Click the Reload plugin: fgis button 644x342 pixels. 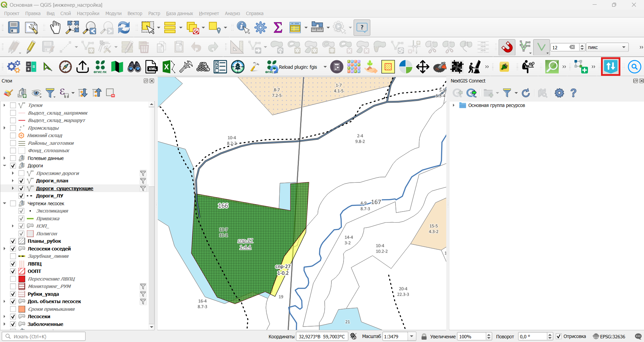[x=292, y=67]
